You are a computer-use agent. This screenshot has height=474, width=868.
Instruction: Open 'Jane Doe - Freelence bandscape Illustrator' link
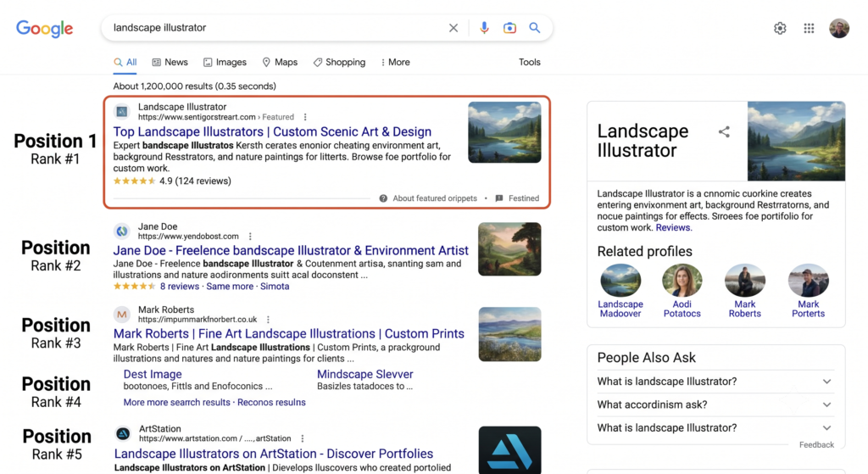tap(291, 250)
